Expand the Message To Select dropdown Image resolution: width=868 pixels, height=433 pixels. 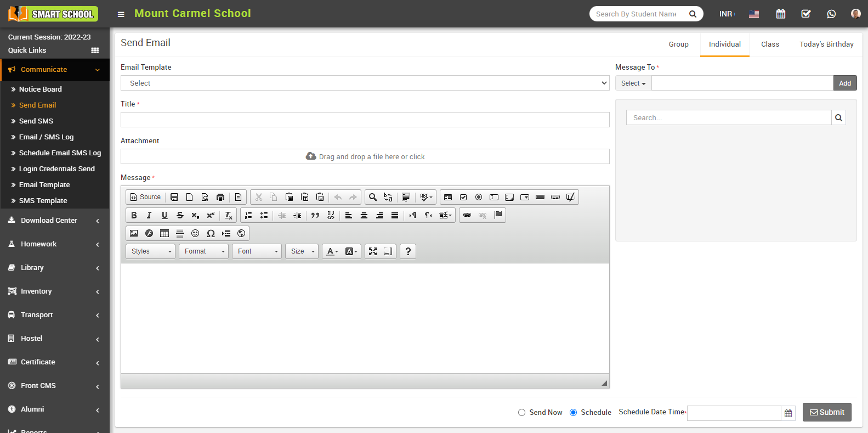pyautogui.click(x=633, y=83)
